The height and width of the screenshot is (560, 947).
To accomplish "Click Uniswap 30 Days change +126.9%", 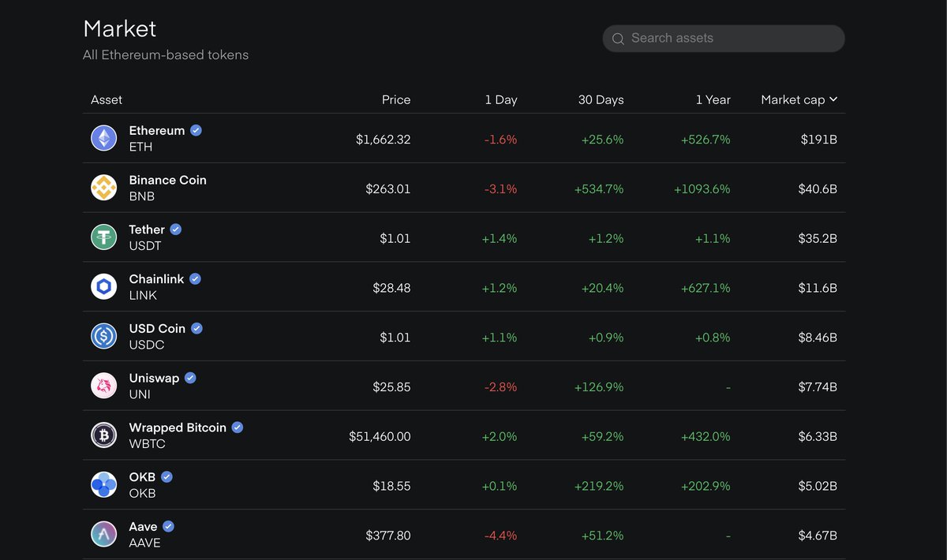I will pos(599,387).
